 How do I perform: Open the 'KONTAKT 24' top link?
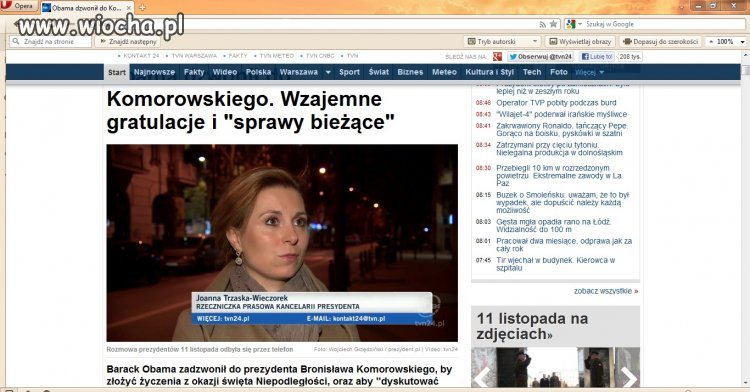coord(141,56)
